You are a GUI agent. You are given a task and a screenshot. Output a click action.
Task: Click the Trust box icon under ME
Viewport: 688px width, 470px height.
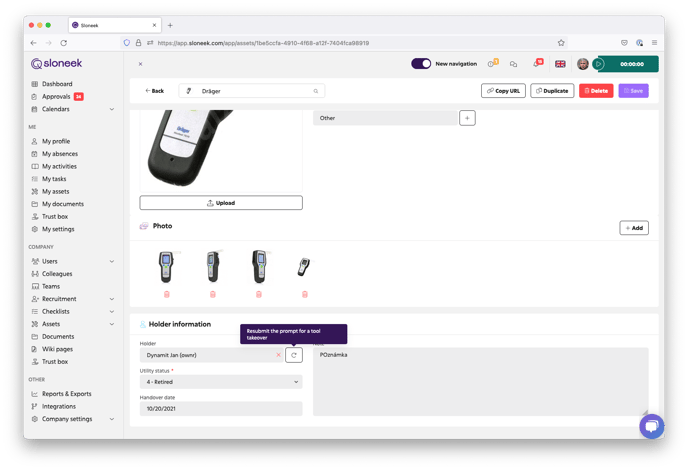(x=35, y=217)
